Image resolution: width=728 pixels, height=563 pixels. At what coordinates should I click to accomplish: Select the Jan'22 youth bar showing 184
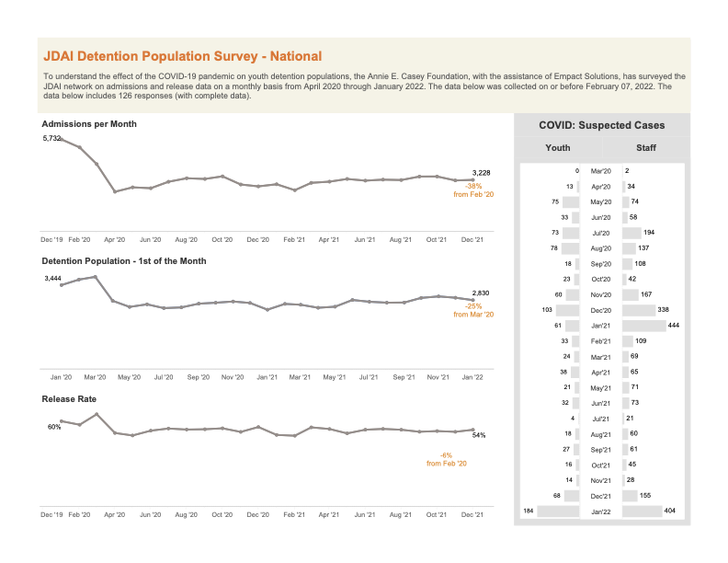click(558, 511)
